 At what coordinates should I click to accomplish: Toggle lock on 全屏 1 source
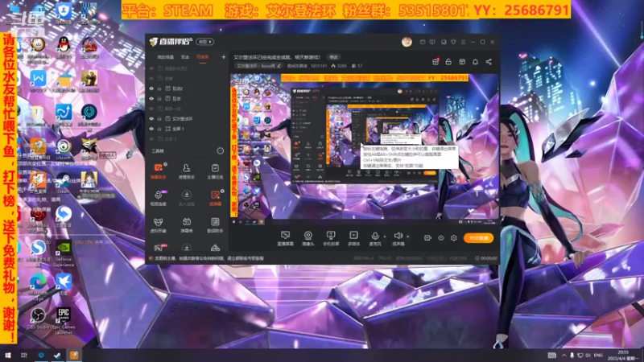pyautogui.click(x=159, y=129)
